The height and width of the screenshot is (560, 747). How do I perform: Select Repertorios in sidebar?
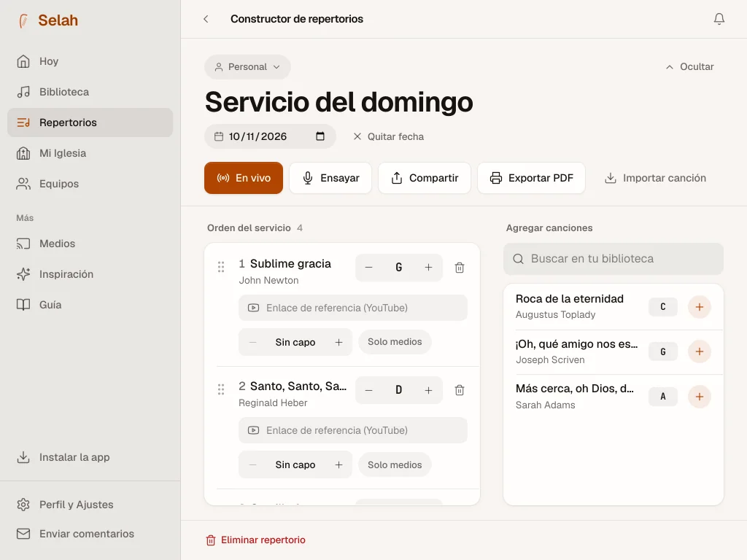point(90,122)
